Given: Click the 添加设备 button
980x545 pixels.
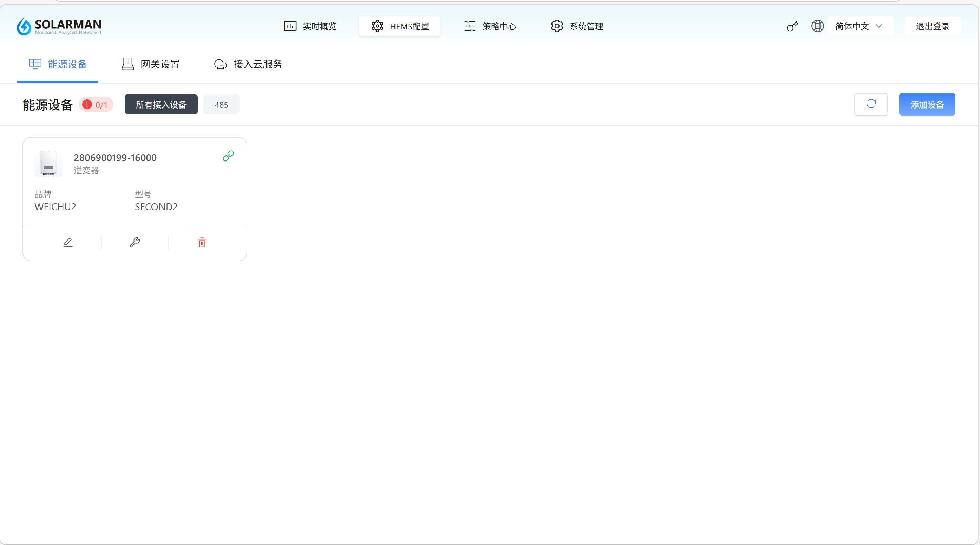Looking at the screenshot, I should coord(927,105).
